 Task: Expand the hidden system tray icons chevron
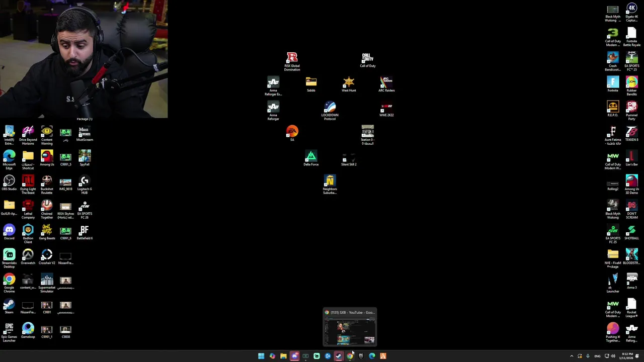pyautogui.click(x=572, y=356)
